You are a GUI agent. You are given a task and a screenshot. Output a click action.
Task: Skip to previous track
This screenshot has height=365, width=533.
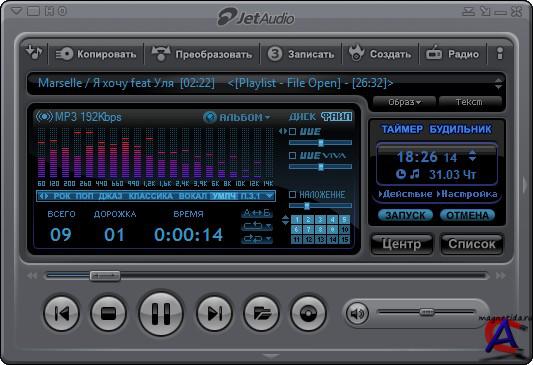pyautogui.click(x=62, y=313)
